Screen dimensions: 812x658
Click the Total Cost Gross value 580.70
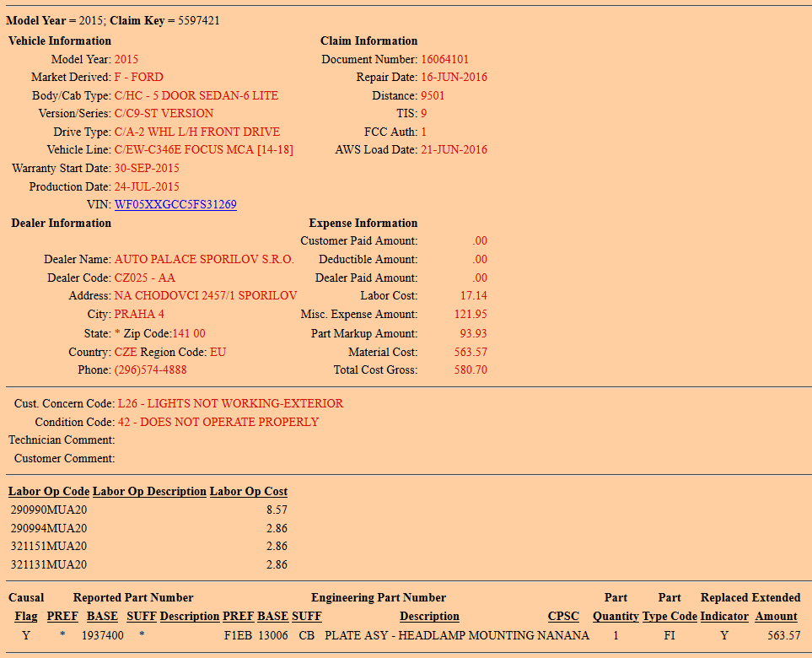(471, 370)
